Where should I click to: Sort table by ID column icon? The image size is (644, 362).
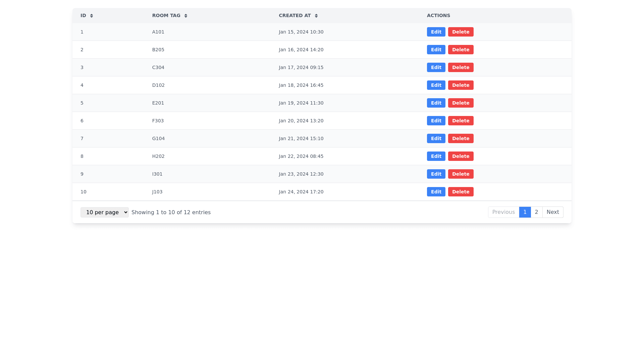coord(91,16)
